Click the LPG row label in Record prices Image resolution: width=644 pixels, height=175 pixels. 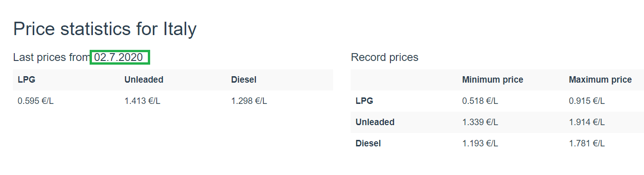(x=365, y=101)
